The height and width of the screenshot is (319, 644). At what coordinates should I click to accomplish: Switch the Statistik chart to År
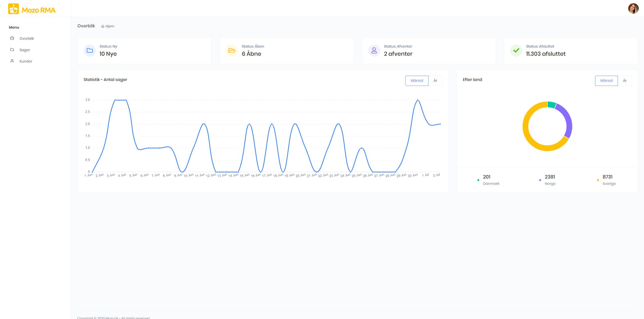(435, 81)
